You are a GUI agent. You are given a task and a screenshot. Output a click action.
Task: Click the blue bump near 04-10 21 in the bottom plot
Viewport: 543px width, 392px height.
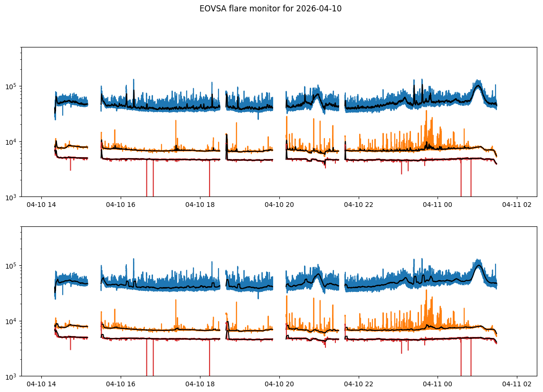[x=318, y=275]
